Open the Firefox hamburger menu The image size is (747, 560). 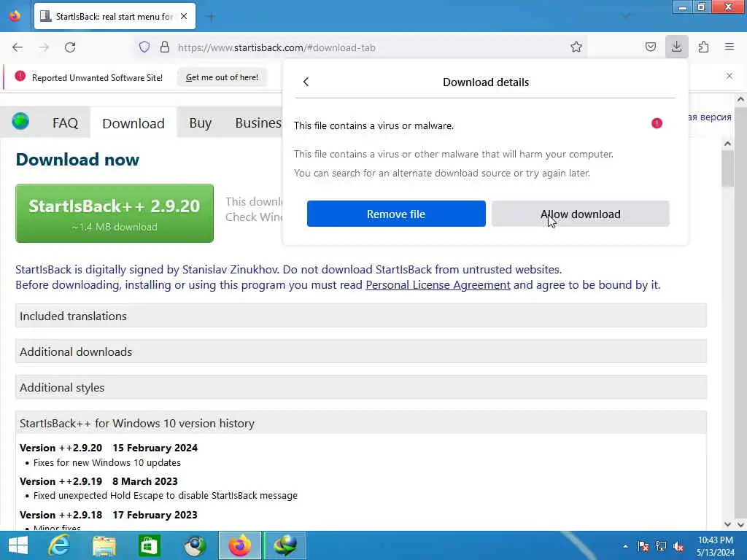point(729,47)
